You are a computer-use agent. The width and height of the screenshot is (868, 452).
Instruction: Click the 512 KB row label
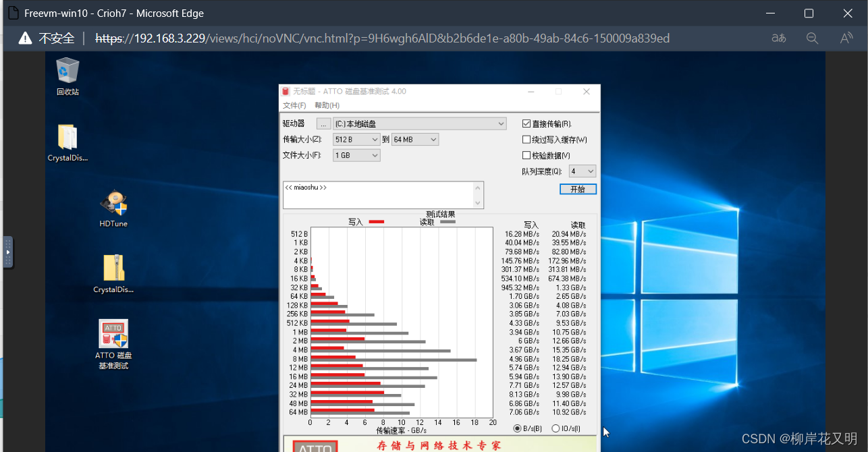297,323
